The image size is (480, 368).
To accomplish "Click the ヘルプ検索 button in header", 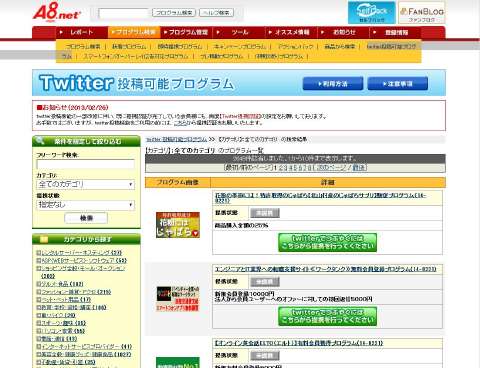I will [216, 13].
